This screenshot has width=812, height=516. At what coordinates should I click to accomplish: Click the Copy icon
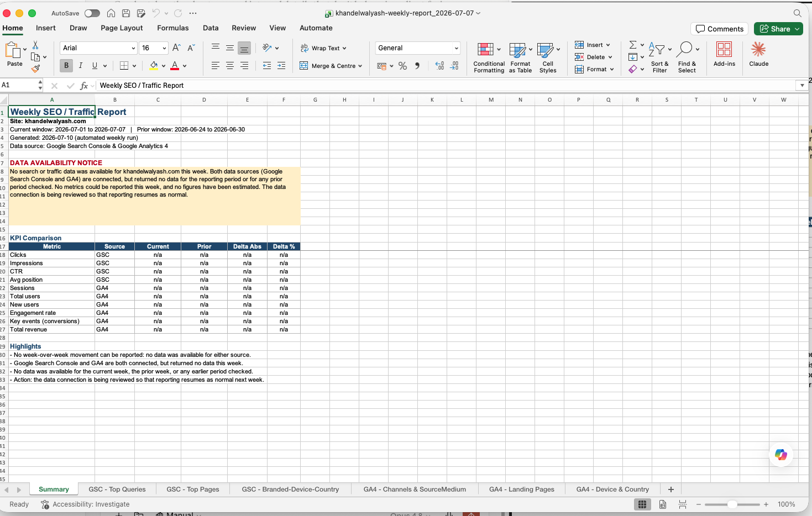pyautogui.click(x=35, y=57)
